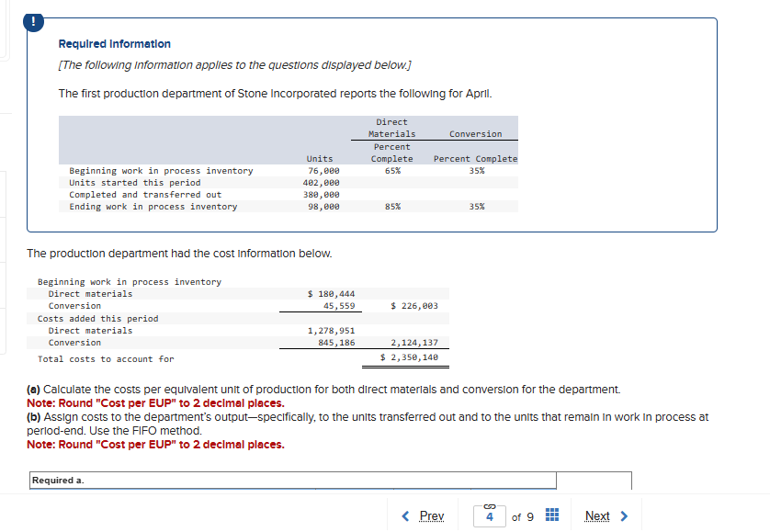Image resolution: width=770 pixels, height=532 pixels.
Task: Click the right chevron beside Next
Action: click(x=624, y=516)
